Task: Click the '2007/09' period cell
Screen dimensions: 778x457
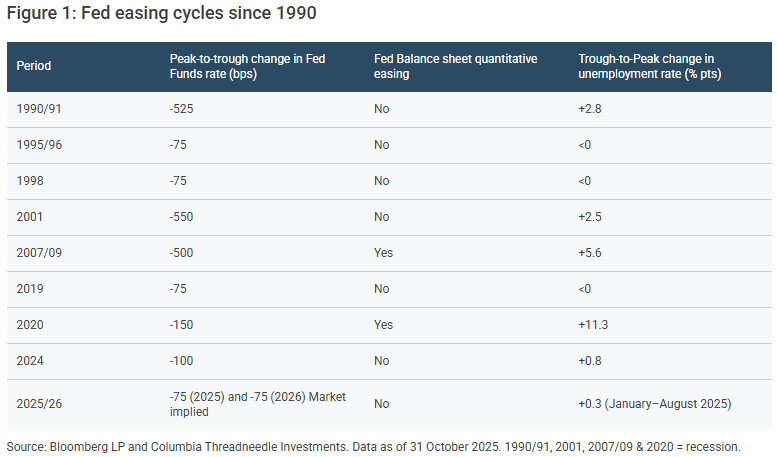Action: pyautogui.click(x=39, y=253)
